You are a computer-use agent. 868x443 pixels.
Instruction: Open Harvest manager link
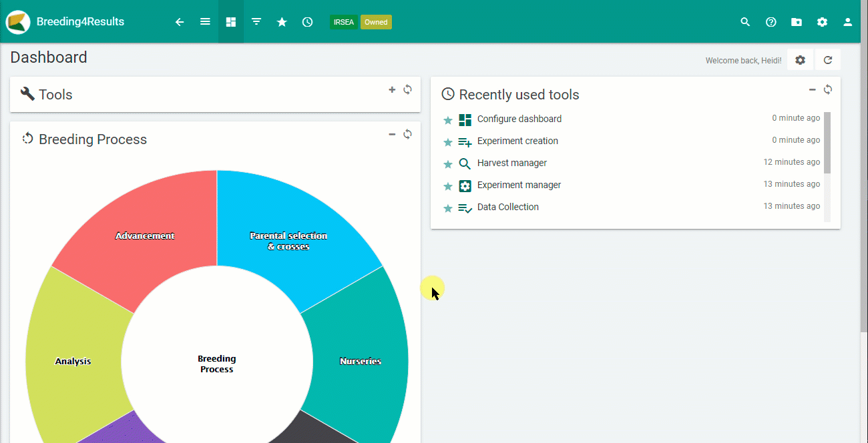512,163
